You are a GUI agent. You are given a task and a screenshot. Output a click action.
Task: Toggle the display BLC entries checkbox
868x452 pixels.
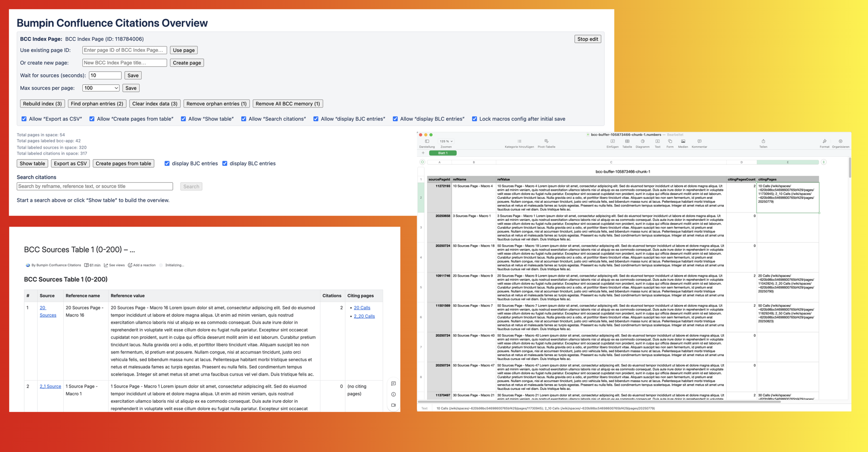click(225, 163)
